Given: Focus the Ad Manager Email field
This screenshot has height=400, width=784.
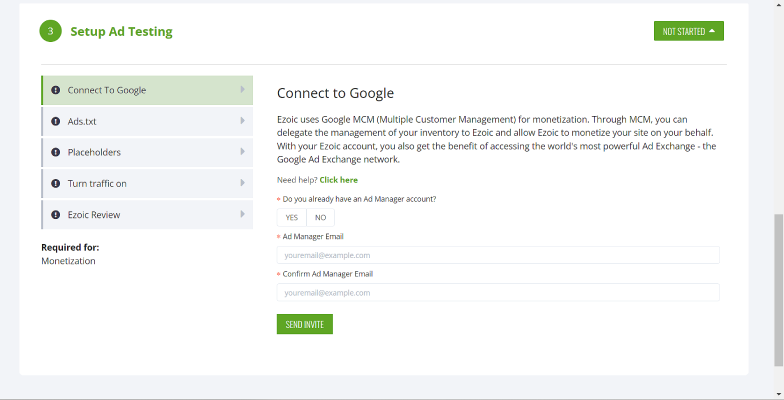Looking at the screenshot, I should click(x=498, y=255).
